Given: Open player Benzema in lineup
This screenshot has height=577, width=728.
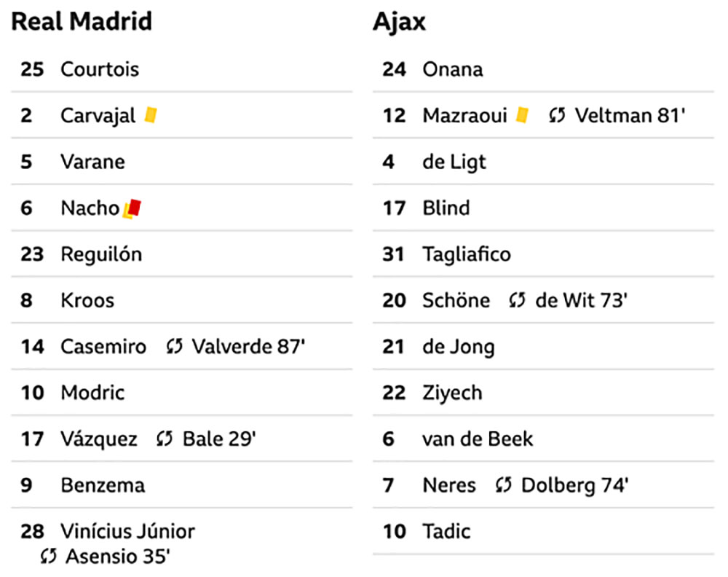Looking at the screenshot, I should 103,485.
